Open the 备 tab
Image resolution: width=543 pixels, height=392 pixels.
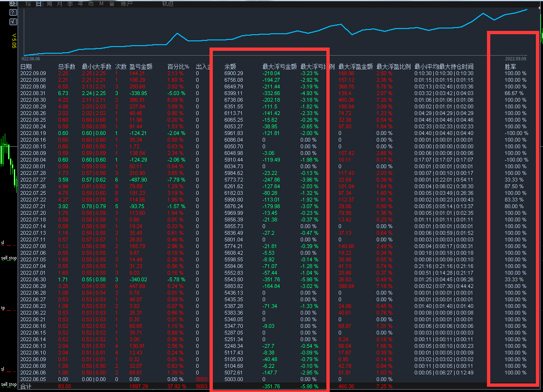click(x=112, y=4)
